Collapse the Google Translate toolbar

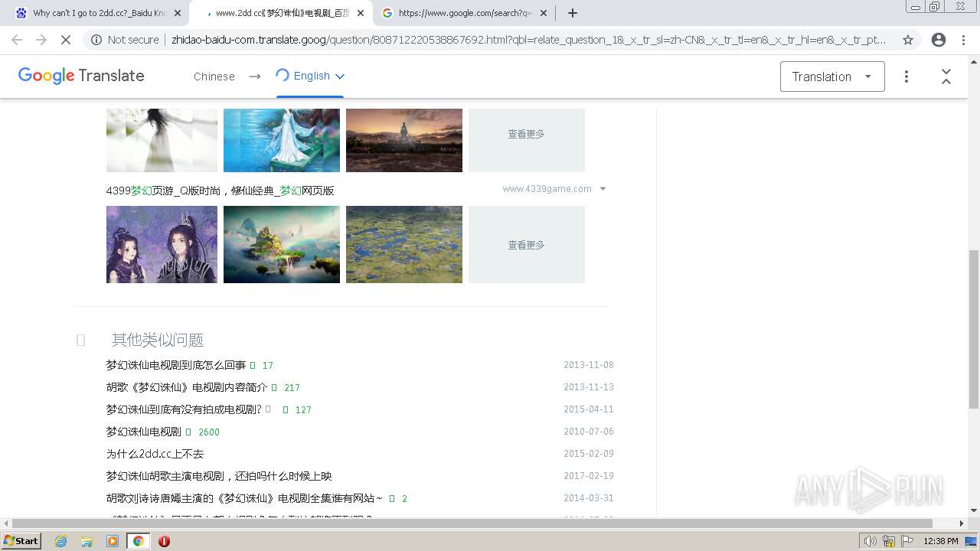pos(946,77)
